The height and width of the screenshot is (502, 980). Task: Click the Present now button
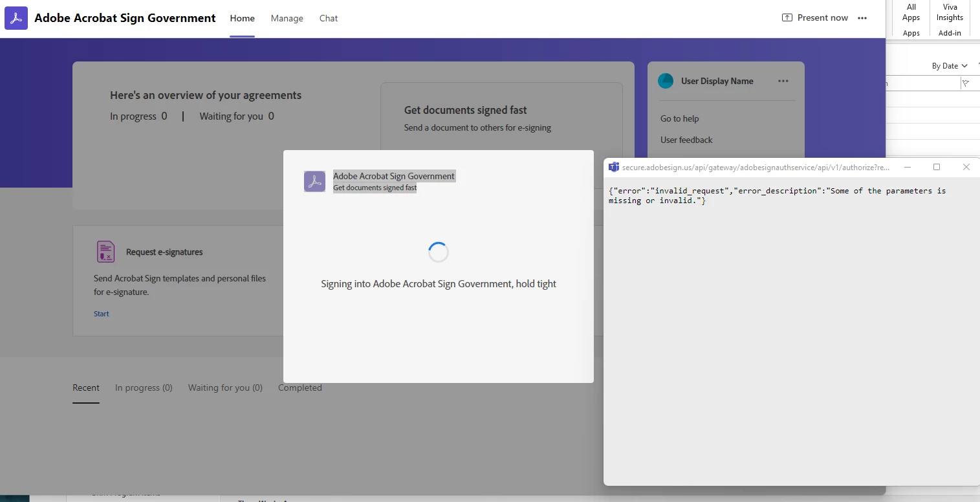pyautogui.click(x=815, y=17)
